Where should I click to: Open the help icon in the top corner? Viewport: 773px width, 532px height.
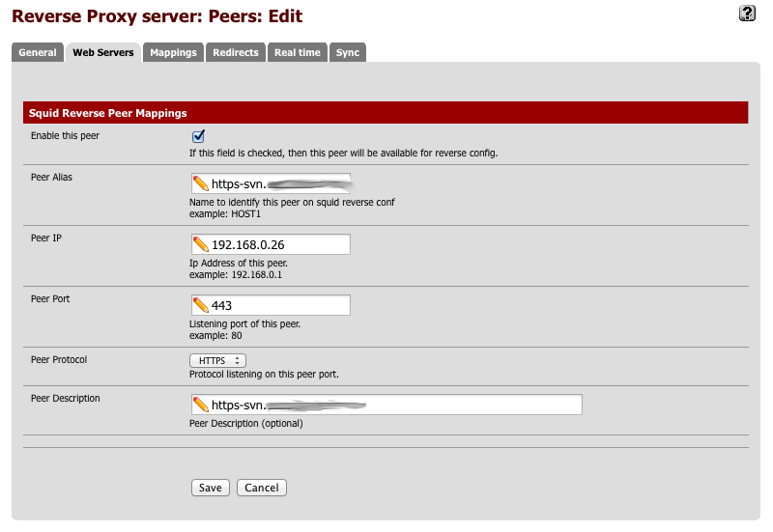(746, 13)
